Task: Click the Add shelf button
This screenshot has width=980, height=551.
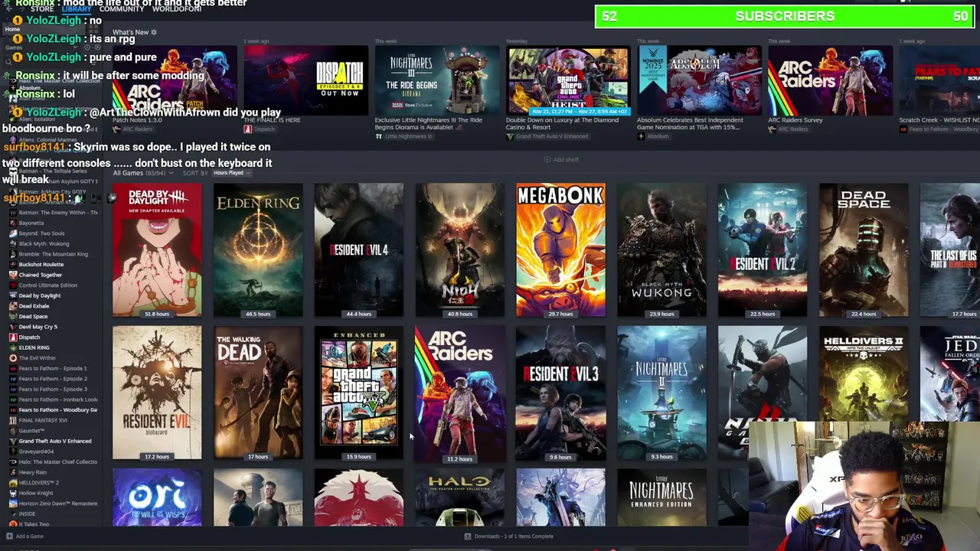Action: click(561, 159)
